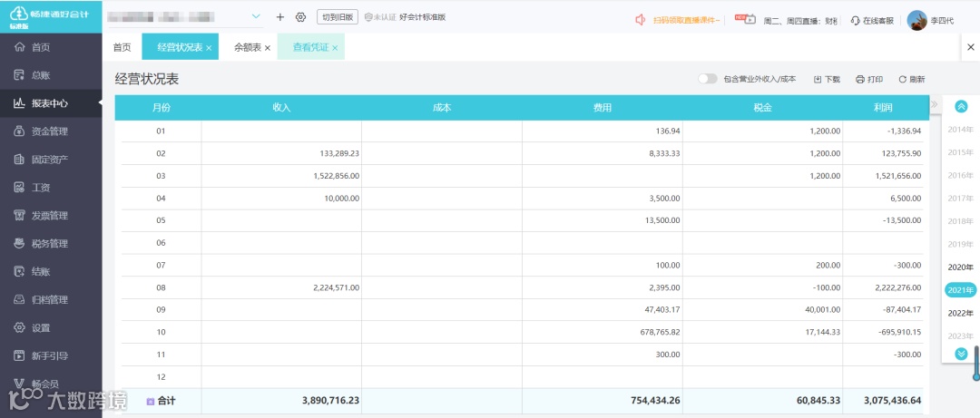Image resolution: width=980 pixels, height=418 pixels.
Task: Open 税务管理 sidebar module
Action: pyautogui.click(x=51, y=244)
